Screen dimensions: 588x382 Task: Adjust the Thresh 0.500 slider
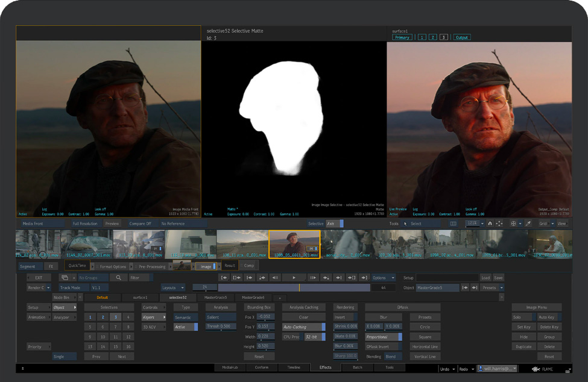pyautogui.click(x=221, y=327)
